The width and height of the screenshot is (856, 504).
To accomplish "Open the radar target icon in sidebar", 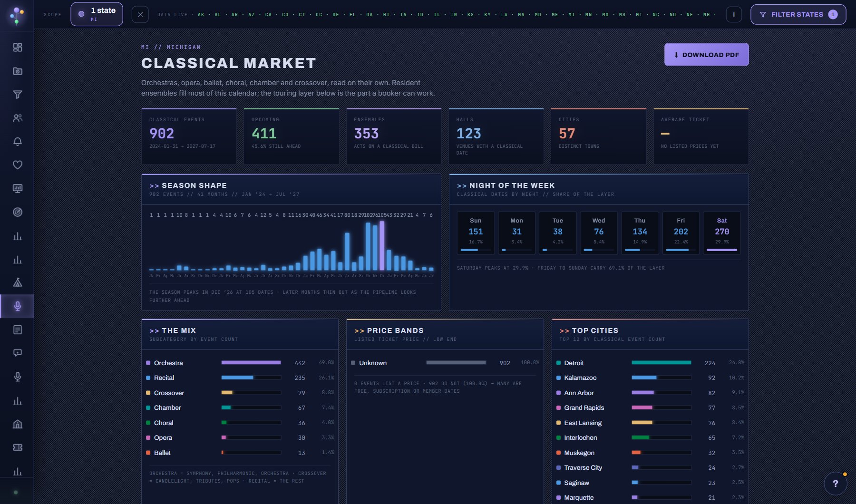I will pyautogui.click(x=18, y=212).
